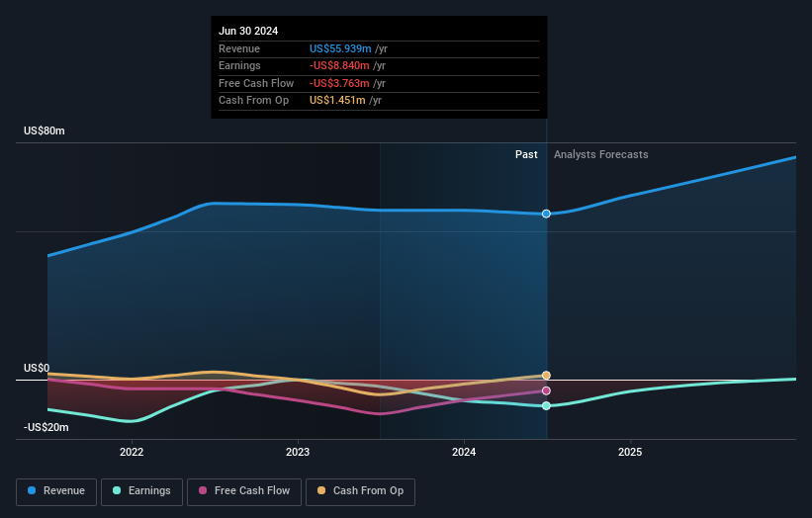Click the -US$3.763m free cash flow value

click(339, 83)
